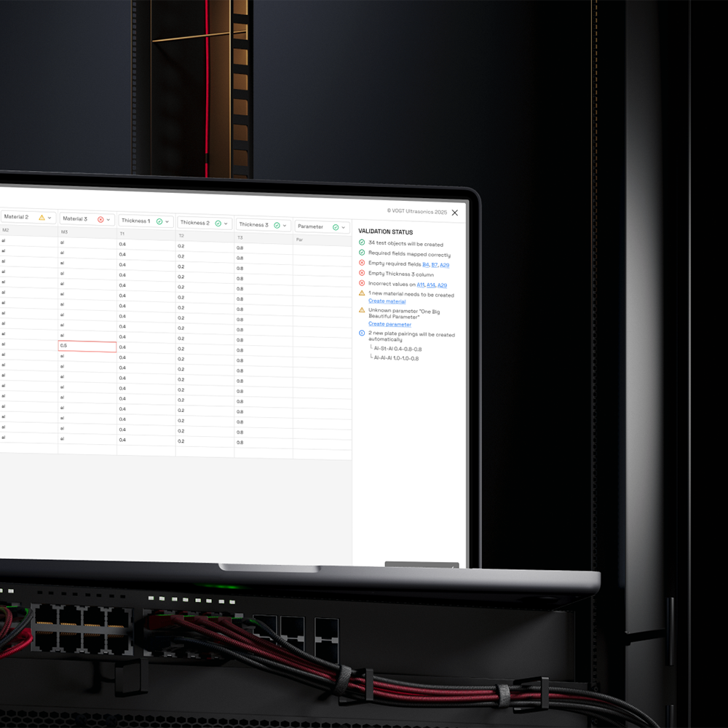
Task: Click the blue info icon beside plate pairings
Action: [x=362, y=333]
